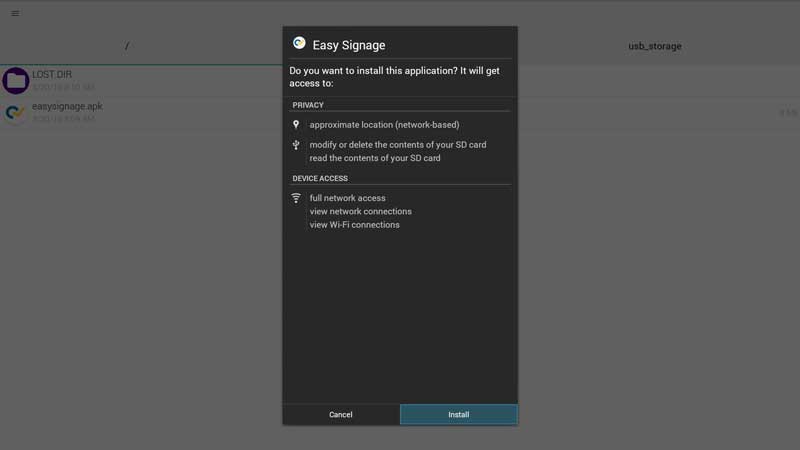
Task: Switch to the usb_storage tab
Action: point(655,46)
